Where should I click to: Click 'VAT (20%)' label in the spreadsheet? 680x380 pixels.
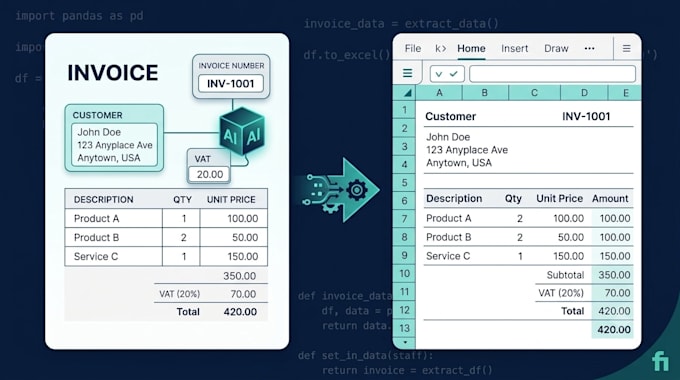tap(561, 293)
